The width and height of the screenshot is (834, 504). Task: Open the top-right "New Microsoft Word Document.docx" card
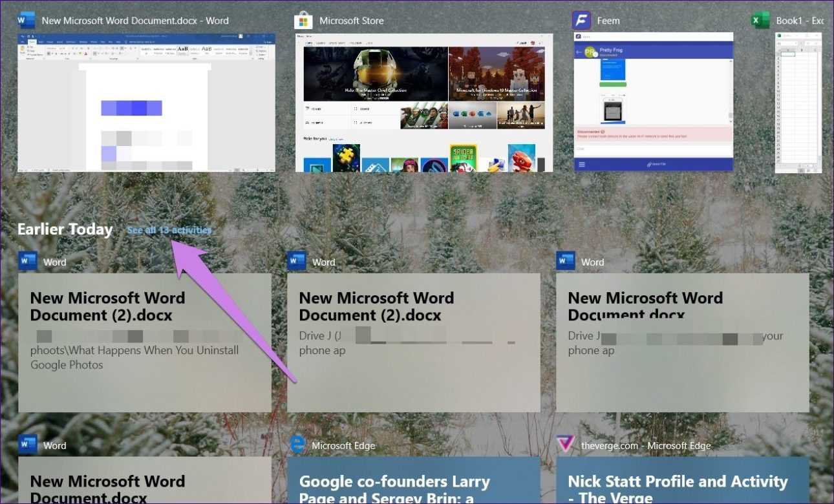tap(683, 342)
